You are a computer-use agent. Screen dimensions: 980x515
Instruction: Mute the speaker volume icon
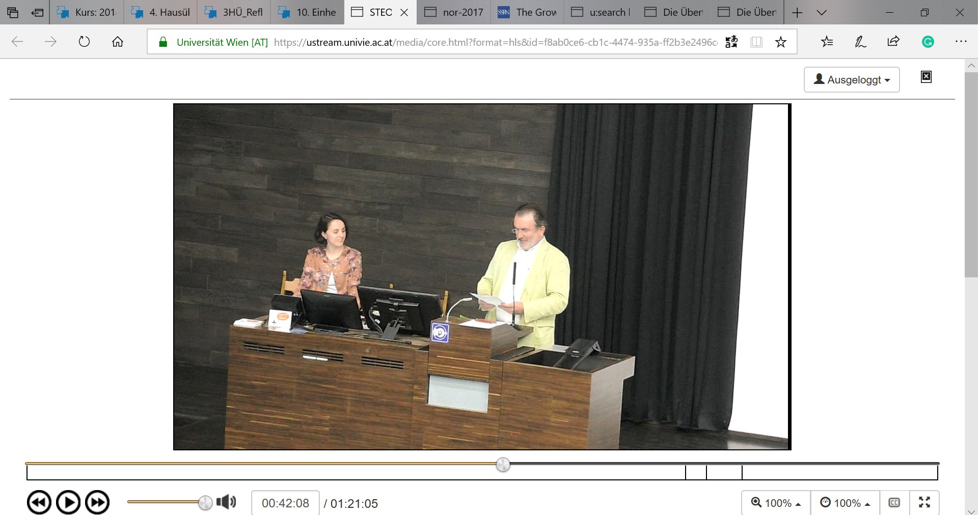point(226,502)
